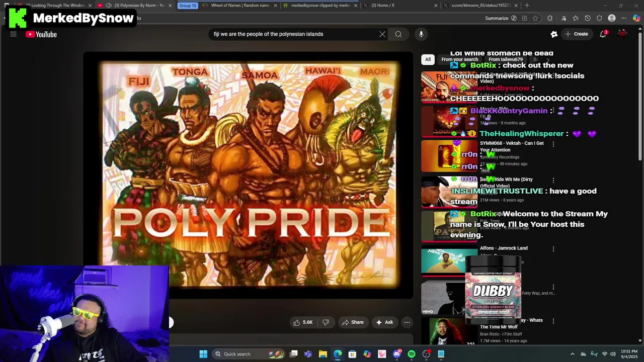Viewport: 644px width, 362px height.
Task: Open the volume speaker tray icon
Action: click(613, 354)
